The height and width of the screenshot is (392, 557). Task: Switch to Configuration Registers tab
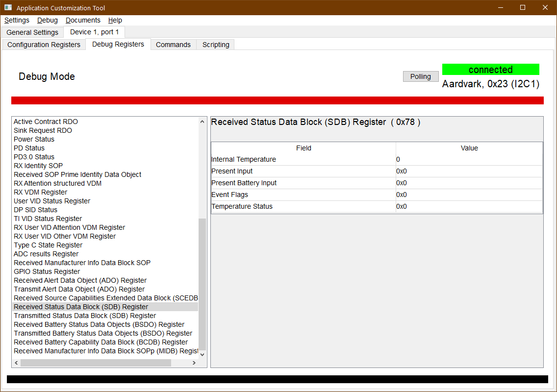(x=44, y=45)
